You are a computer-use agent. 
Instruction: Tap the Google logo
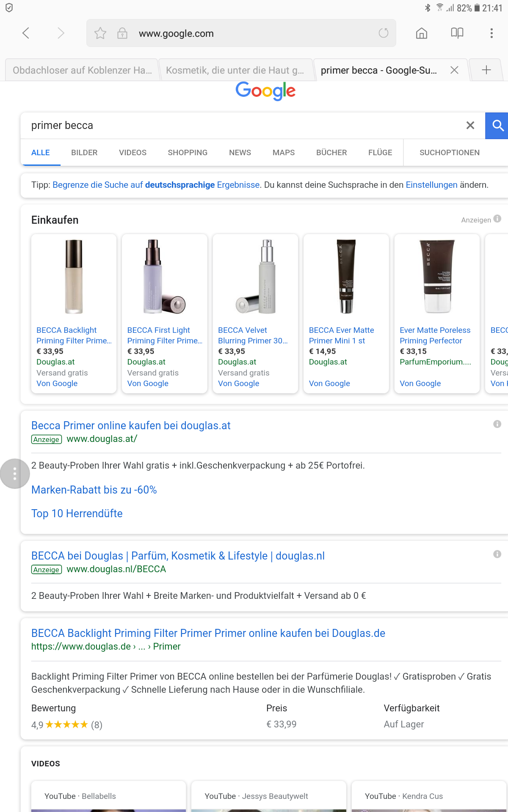[265, 91]
